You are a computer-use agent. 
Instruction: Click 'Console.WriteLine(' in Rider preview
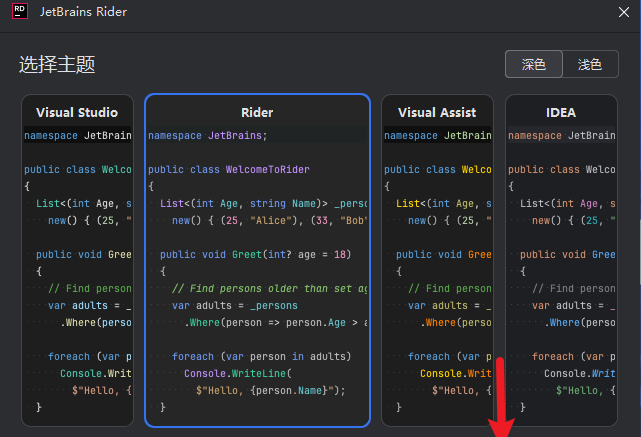click(x=238, y=373)
